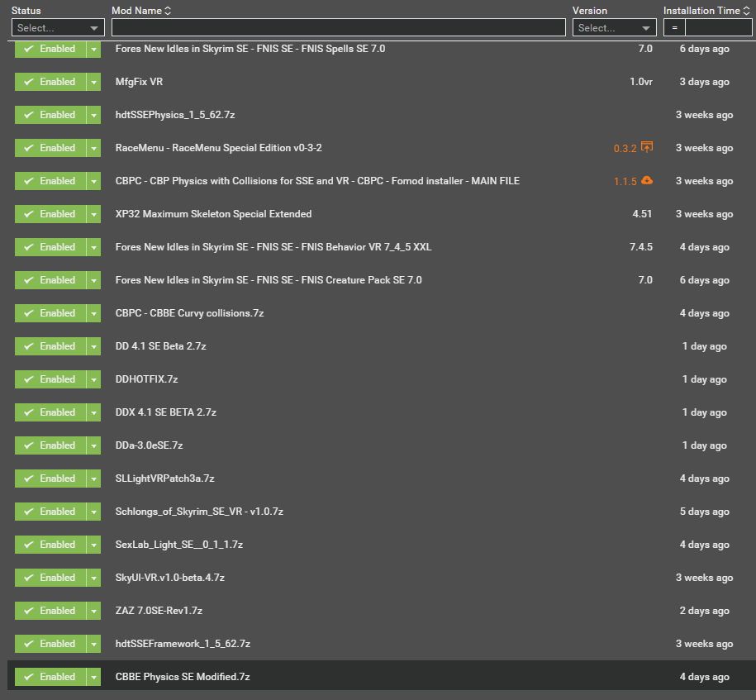Toggle Enabled button for XP32 Maximum Skeleton
This screenshot has height=700, width=756.
[x=50, y=214]
